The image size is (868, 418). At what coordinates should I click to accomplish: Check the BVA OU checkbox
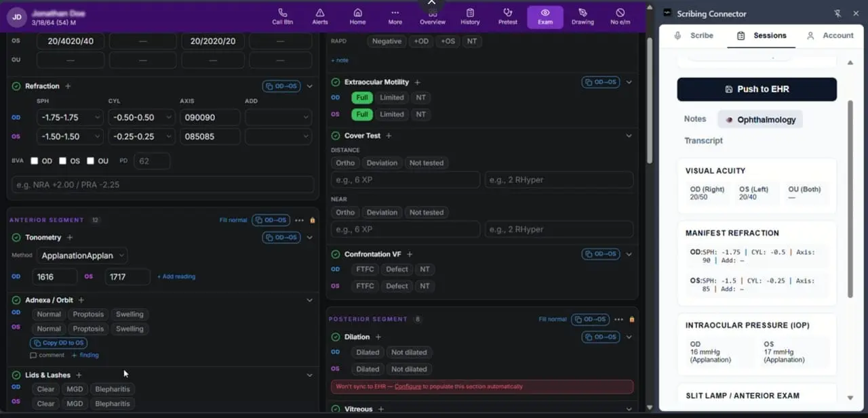[x=91, y=161]
